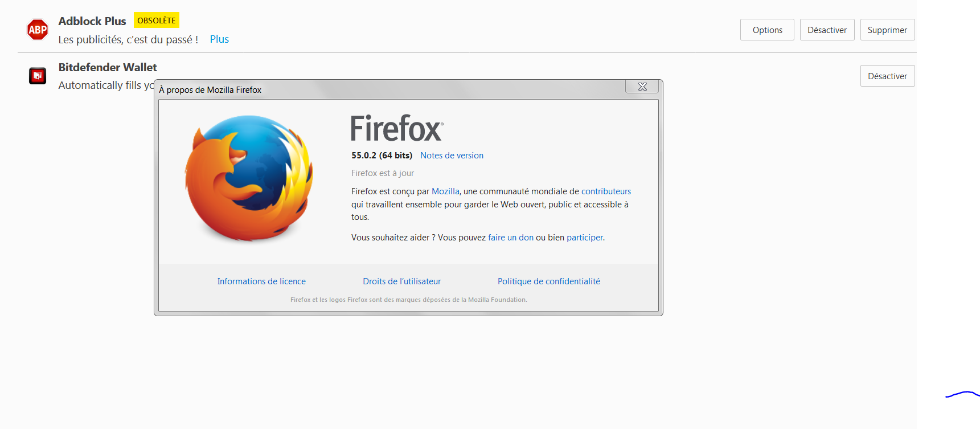Click the 55.0.2 (64 bits) version text
Viewport: 980px width, 429px height.
pyautogui.click(x=382, y=156)
